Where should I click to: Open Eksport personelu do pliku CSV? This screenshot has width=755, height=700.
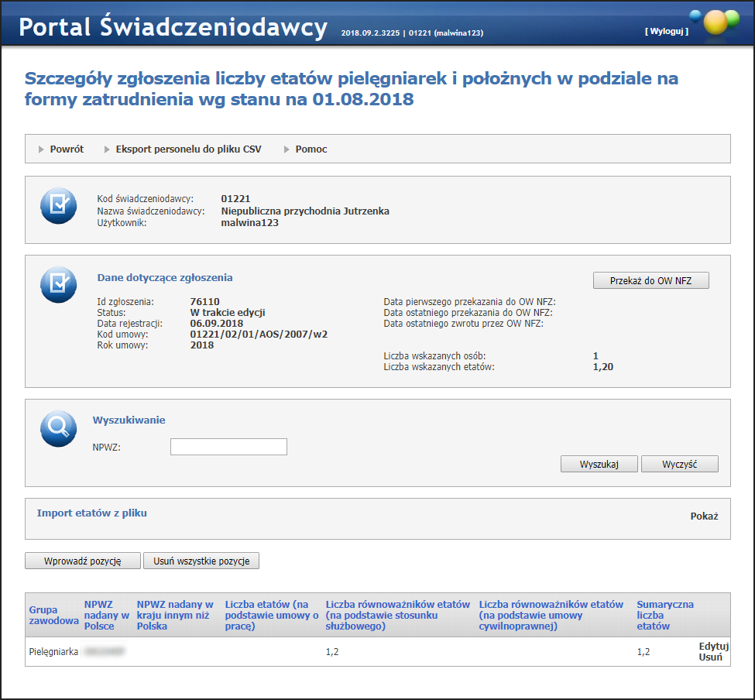tap(188, 149)
